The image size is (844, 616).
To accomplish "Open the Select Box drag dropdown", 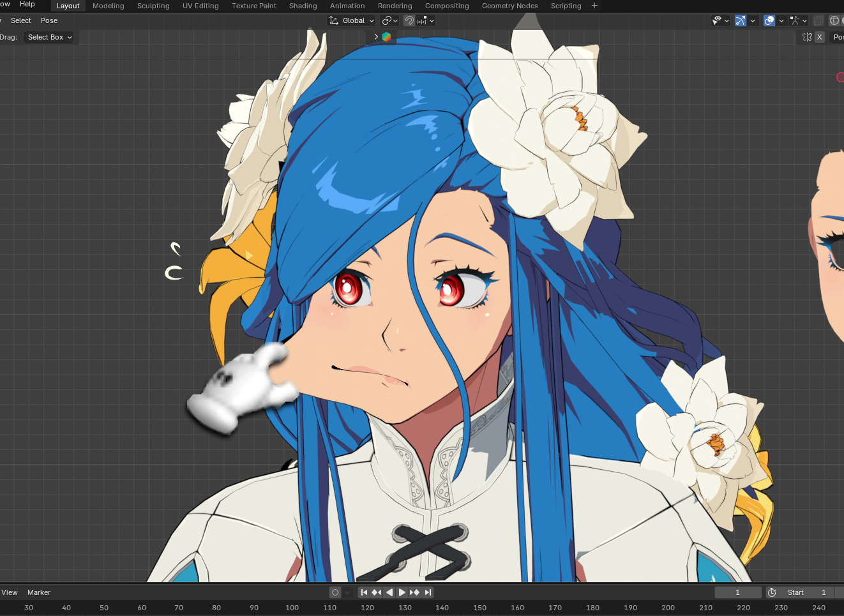I will (49, 37).
